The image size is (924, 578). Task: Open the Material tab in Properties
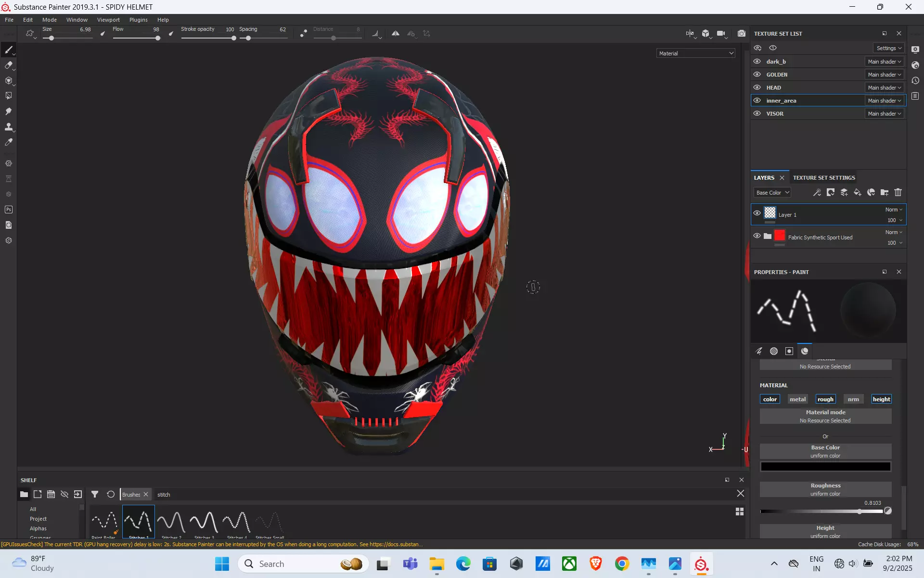pyautogui.click(x=805, y=351)
